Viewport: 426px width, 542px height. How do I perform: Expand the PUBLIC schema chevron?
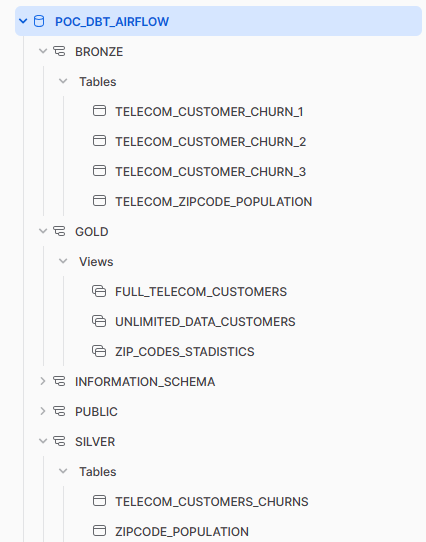(43, 411)
